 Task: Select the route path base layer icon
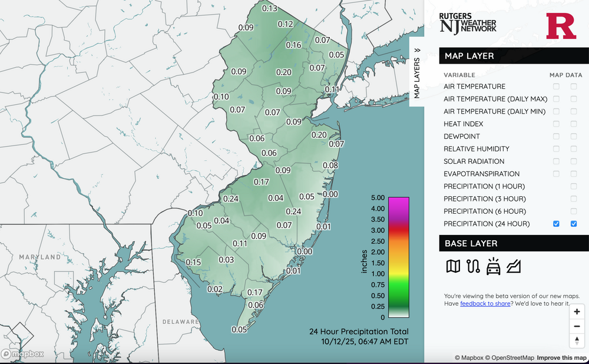[472, 267]
